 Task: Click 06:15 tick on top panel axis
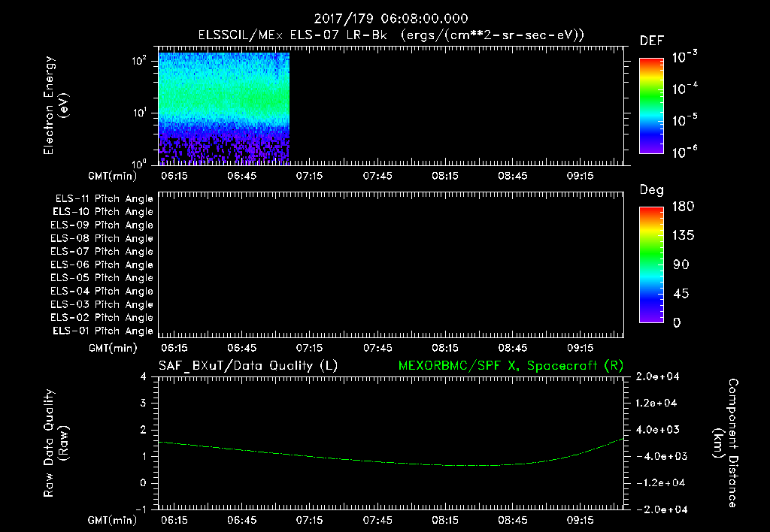pos(174,176)
